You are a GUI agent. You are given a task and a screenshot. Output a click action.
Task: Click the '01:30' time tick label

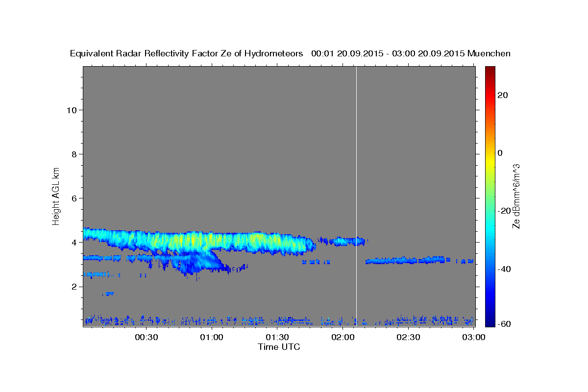[278, 337]
